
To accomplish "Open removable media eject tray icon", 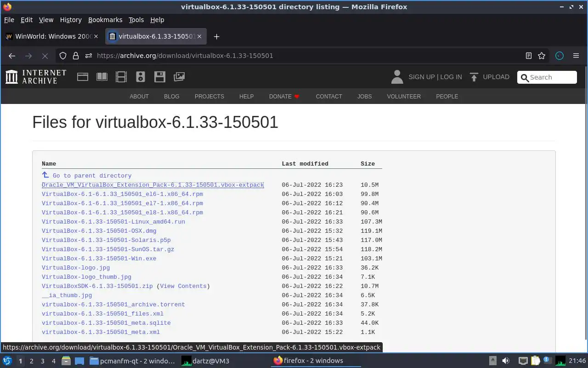I will [492, 361].
